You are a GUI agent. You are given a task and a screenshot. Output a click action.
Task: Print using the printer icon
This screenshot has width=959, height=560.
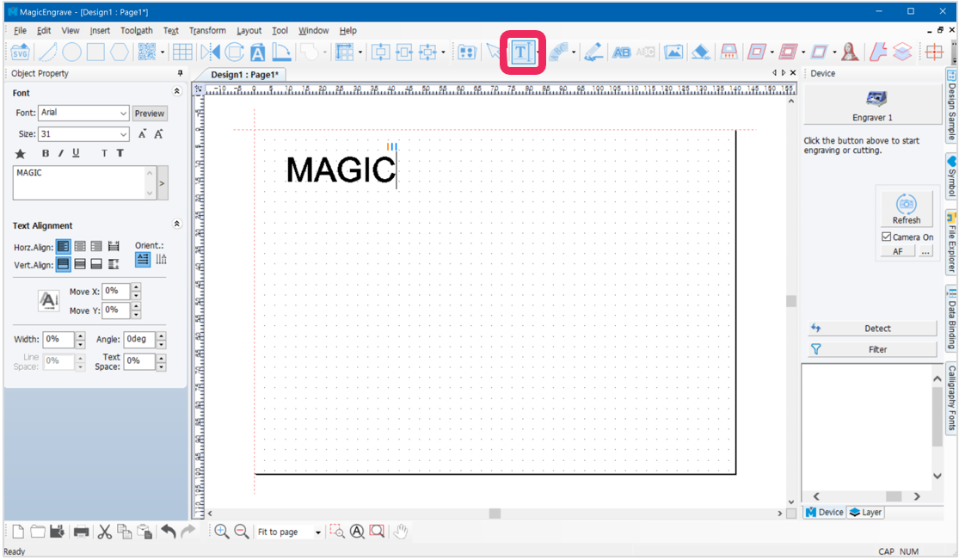click(x=81, y=532)
